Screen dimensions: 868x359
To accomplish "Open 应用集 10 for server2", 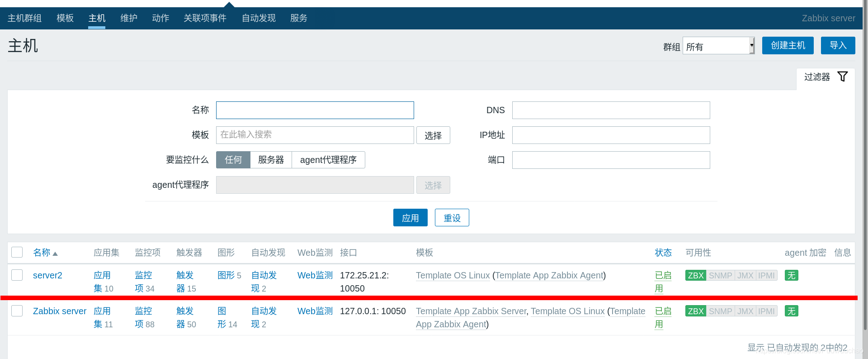I will (102, 282).
